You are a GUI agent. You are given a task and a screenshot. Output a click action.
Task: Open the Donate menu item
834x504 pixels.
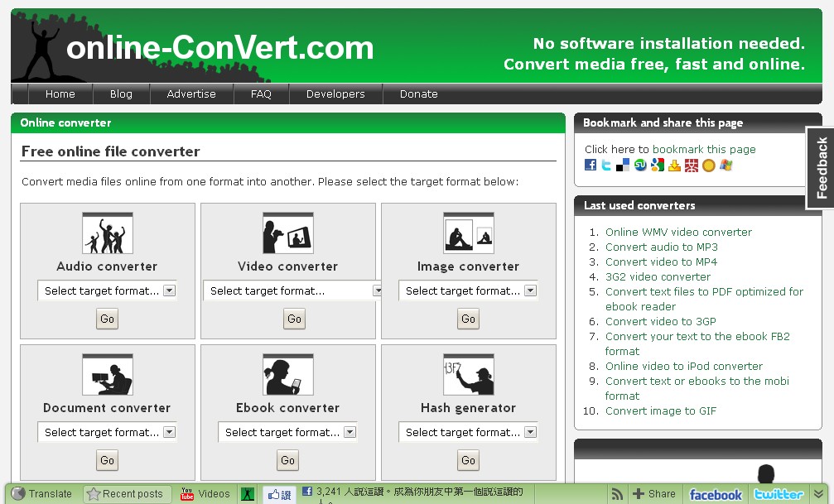click(419, 94)
